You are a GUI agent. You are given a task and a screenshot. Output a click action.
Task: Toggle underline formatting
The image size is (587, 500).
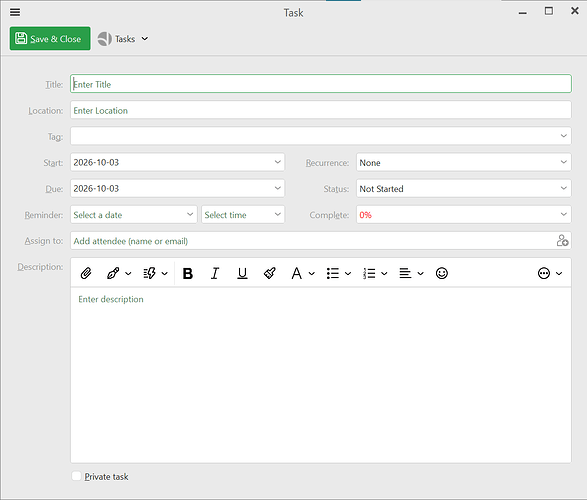pyautogui.click(x=242, y=273)
